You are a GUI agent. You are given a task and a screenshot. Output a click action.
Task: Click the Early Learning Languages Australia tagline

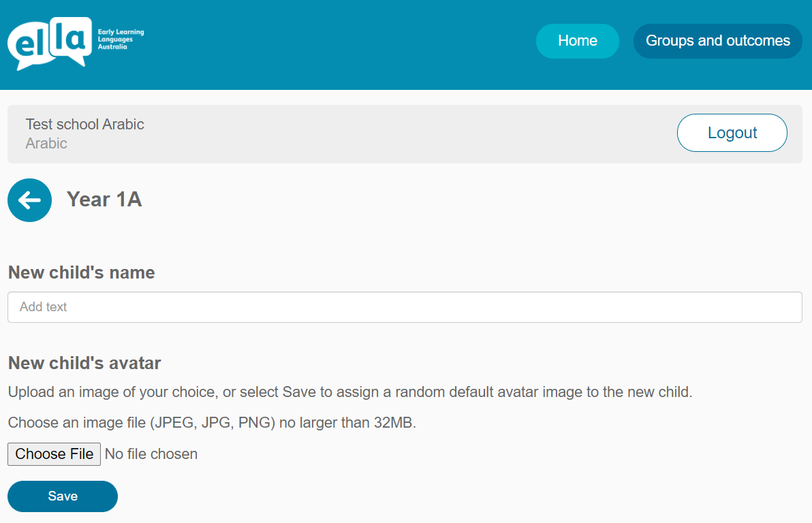tap(121, 39)
